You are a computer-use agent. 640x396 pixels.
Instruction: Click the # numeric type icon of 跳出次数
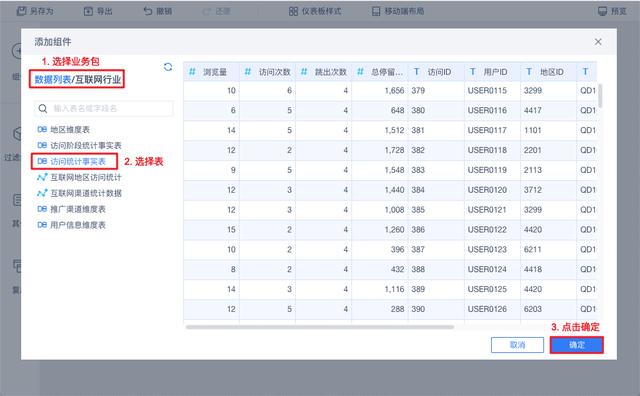point(304,72)
